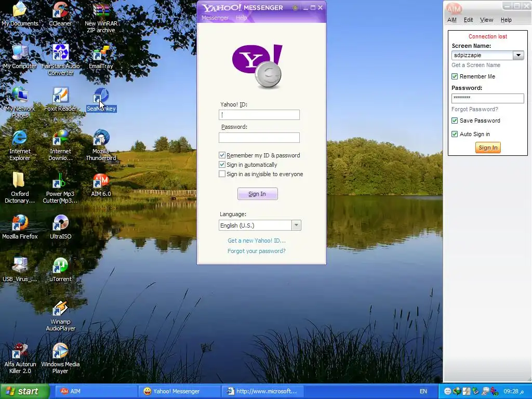This screenshot has width=532, height=399.
Task: Follow the Forgot your password? link
Action: point(257,251)
